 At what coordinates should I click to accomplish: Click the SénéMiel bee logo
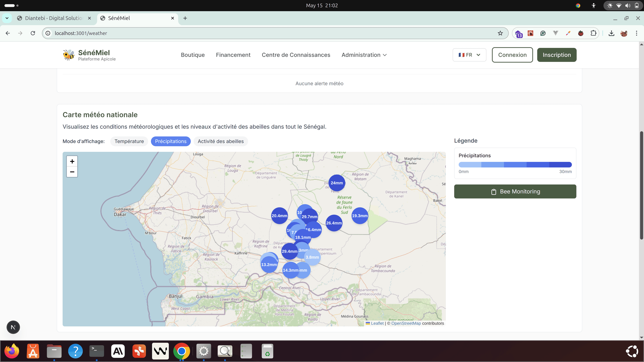[x=68, y=55]
